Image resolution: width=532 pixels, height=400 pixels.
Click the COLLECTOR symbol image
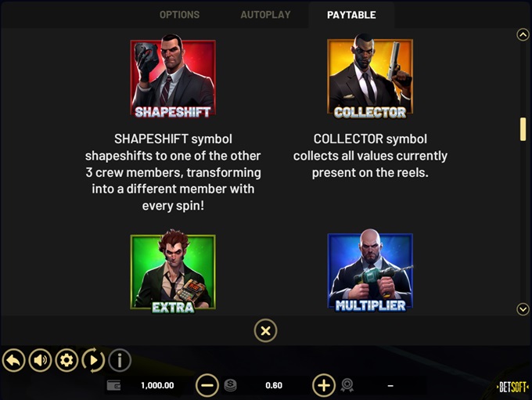[x=370, y=77]
